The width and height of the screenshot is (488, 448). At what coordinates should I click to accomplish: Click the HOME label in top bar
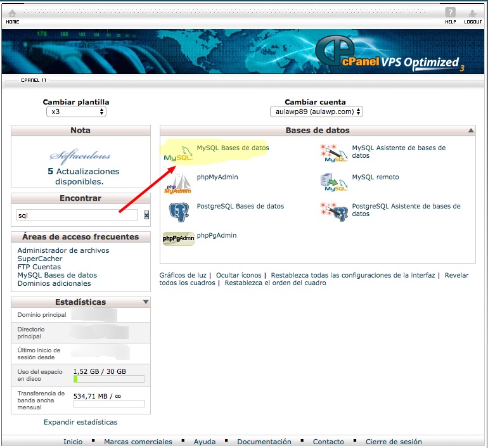click(13, 22)
